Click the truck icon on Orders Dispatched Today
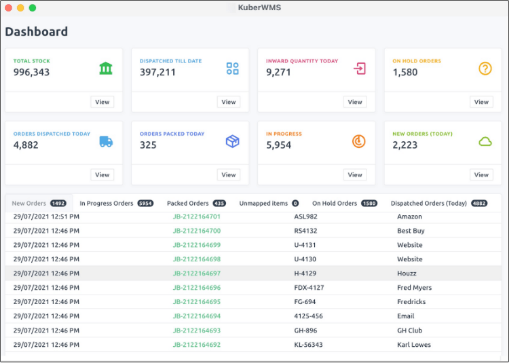 click(x=106, y=141)
